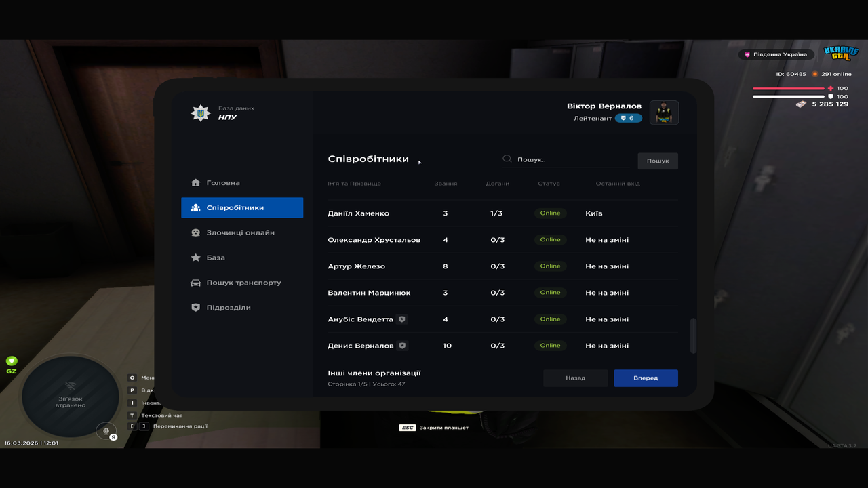Image resolution: width=868 pixels, height=488 pixels.
Task: Focus the Пошук.. search input field
Action: coord(565,160)
